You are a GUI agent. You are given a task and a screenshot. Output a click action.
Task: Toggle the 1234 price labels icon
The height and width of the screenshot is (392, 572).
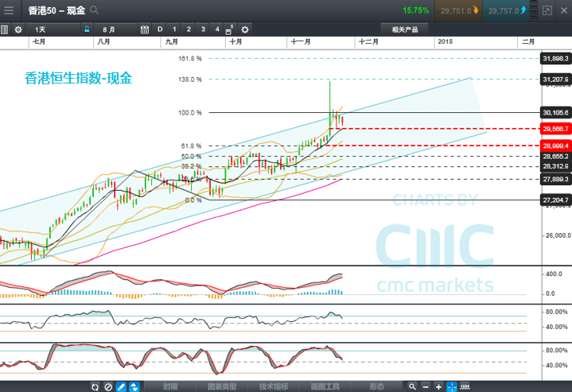coord(465,386)
